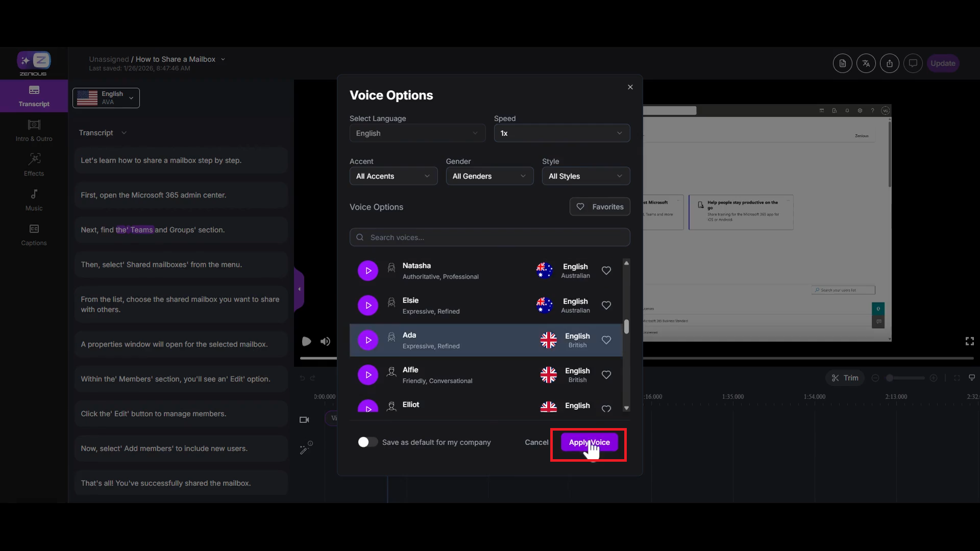Select the Transcript sidebar tab
This screenshot has width=980, height=551.
34,95
